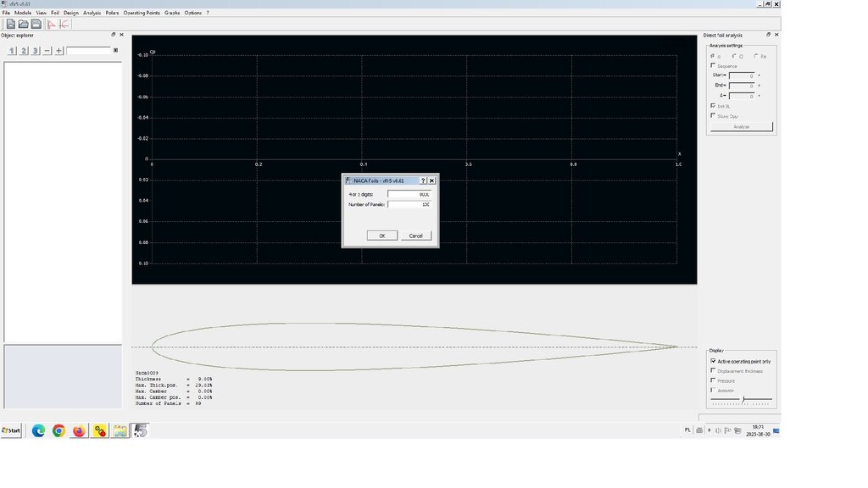Float the Direct foil analysis panel
The width and height of the screenshot is (868, 488).
769,35
